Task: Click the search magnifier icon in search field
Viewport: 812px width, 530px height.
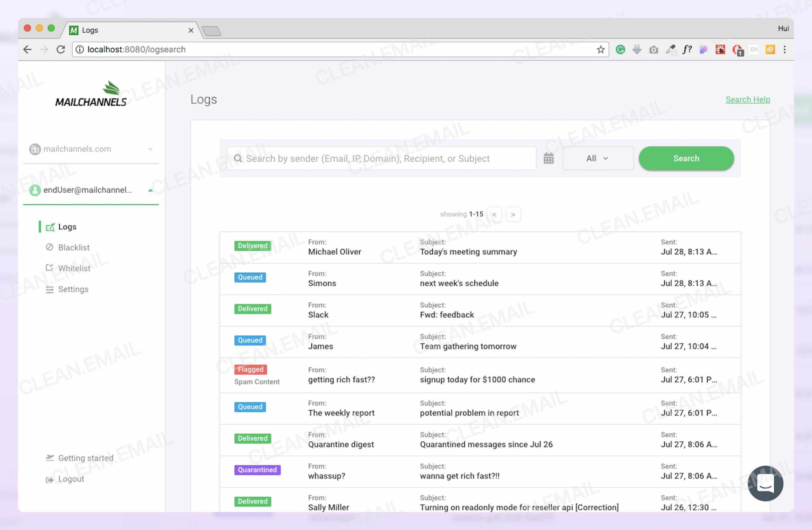Action: [238, 158]
